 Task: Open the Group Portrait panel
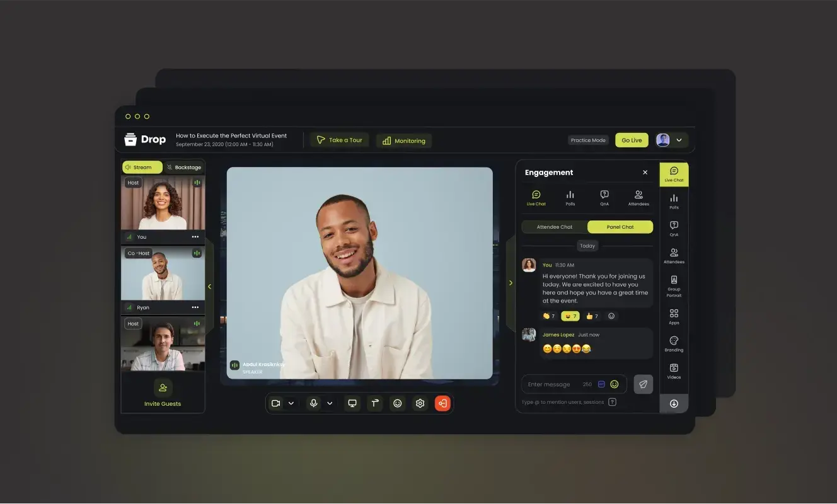click(674, 285)
